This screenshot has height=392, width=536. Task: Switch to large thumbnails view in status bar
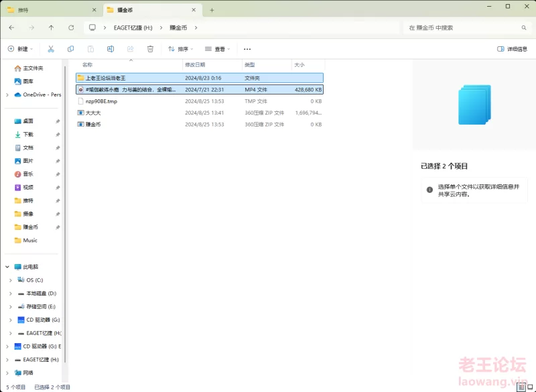pos(529,387)
